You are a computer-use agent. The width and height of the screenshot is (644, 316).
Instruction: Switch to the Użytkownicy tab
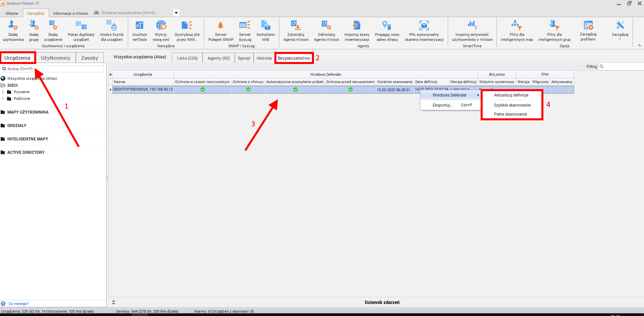[56, 58]
